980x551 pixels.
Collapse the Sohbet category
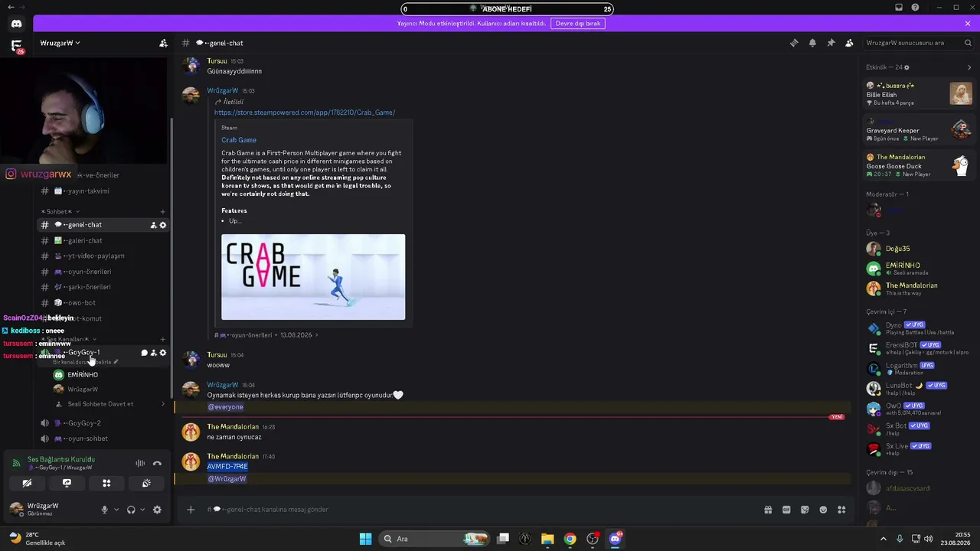pos(60,211)
